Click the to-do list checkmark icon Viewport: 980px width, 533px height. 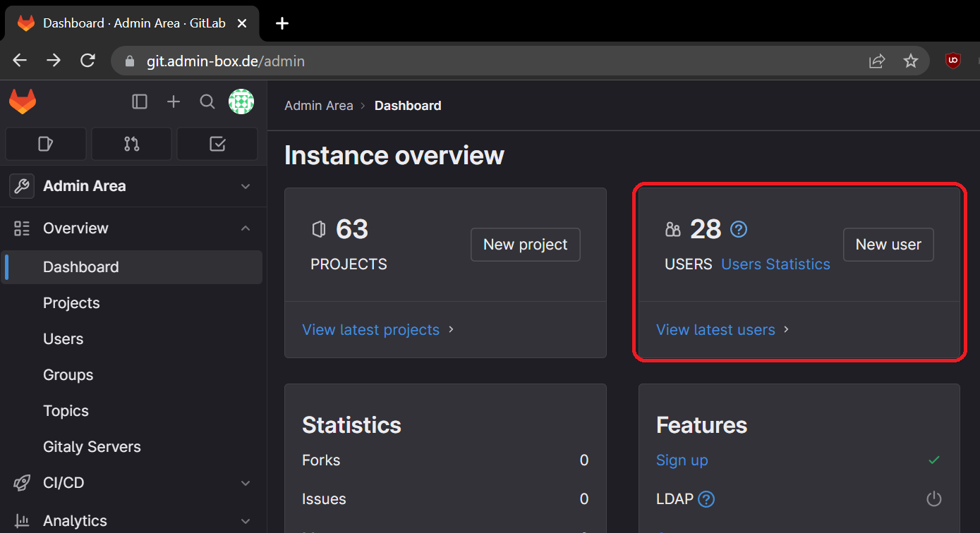pyautogui.click(x=217, y=143)
